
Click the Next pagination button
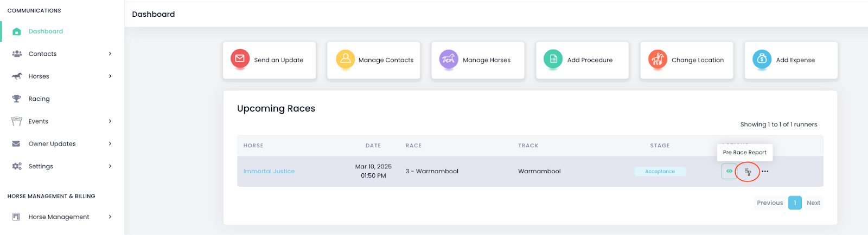(x=813, y=203)
